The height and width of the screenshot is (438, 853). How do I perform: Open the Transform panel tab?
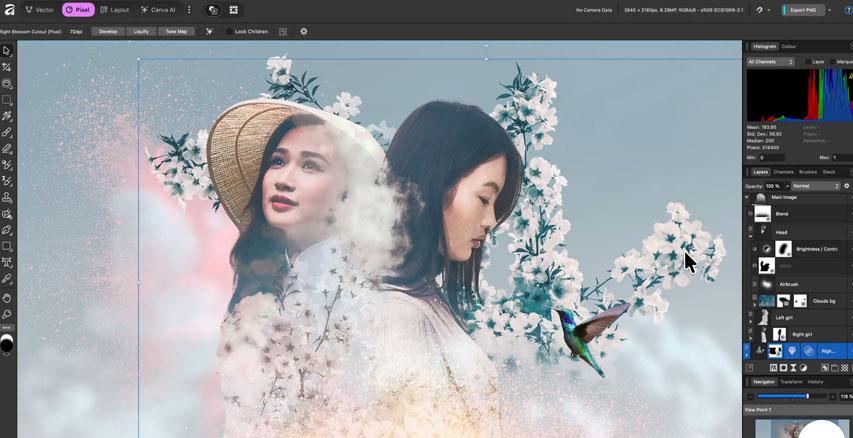coord(791,382)
